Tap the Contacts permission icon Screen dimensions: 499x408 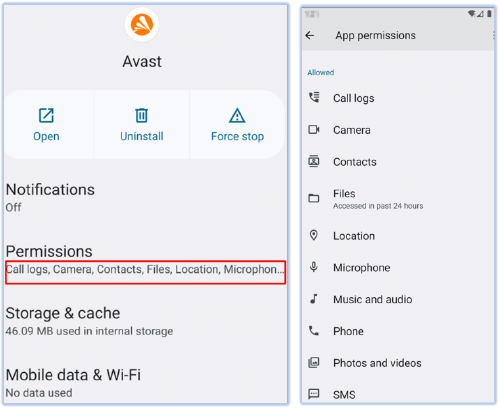(314, 161)
